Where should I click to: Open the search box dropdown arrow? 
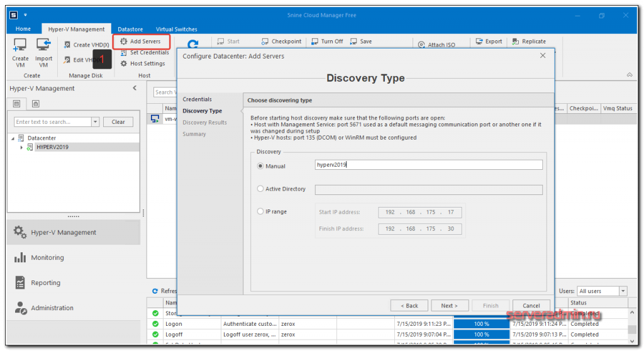(x=95, y=122)
